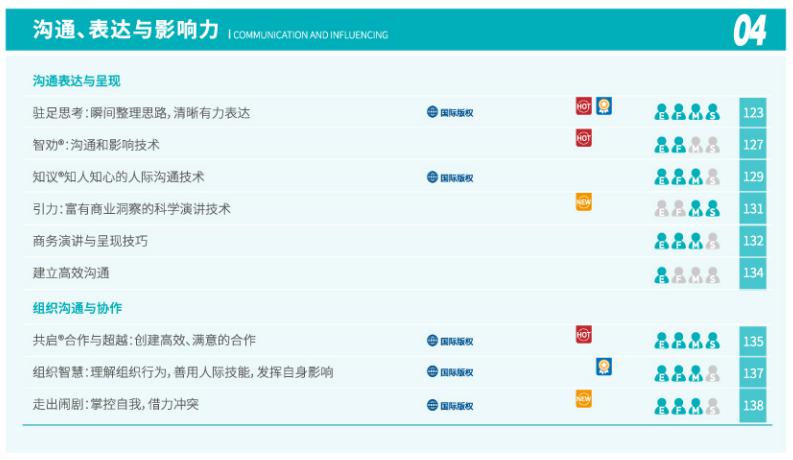Click the E person icon on 建立高效沟通 row
This screenshot has height=460, width=793.
[x=661, y=275]
